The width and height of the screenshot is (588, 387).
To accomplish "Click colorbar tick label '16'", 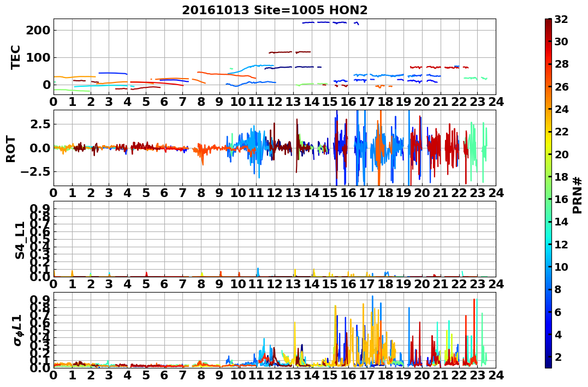I will click(x=562, y=199).
